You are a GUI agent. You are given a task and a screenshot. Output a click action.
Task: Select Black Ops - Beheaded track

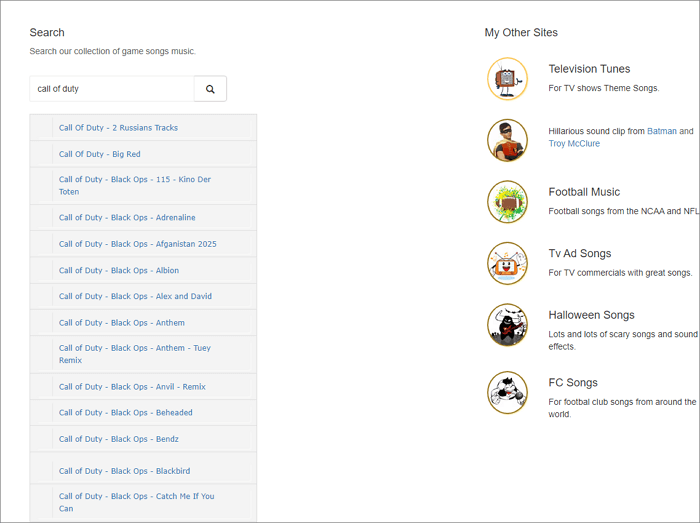click(x=126, y=413)
